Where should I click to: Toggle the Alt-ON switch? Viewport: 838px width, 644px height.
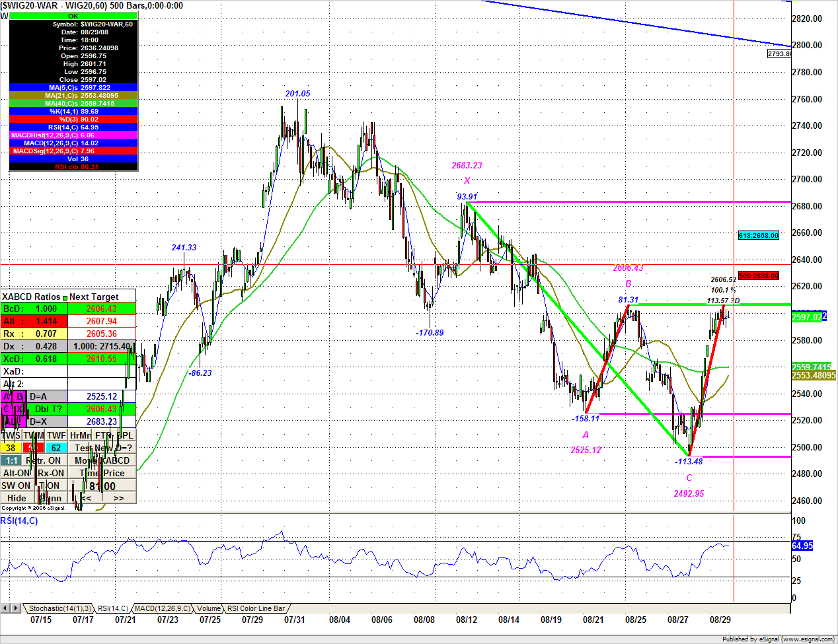17,473
